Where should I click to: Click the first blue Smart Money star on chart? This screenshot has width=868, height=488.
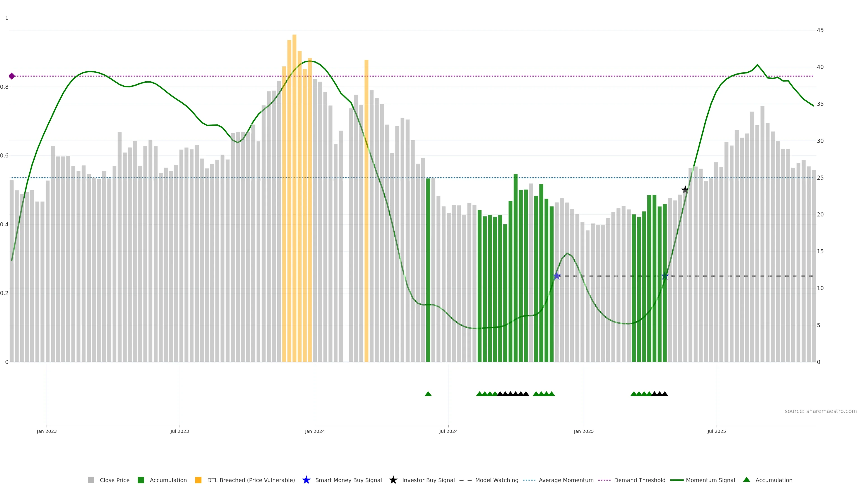tap(557, 276)
